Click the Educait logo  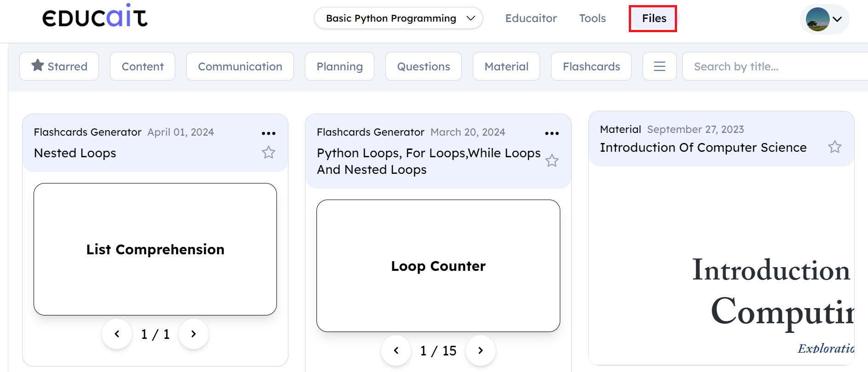tap(95, 17)
